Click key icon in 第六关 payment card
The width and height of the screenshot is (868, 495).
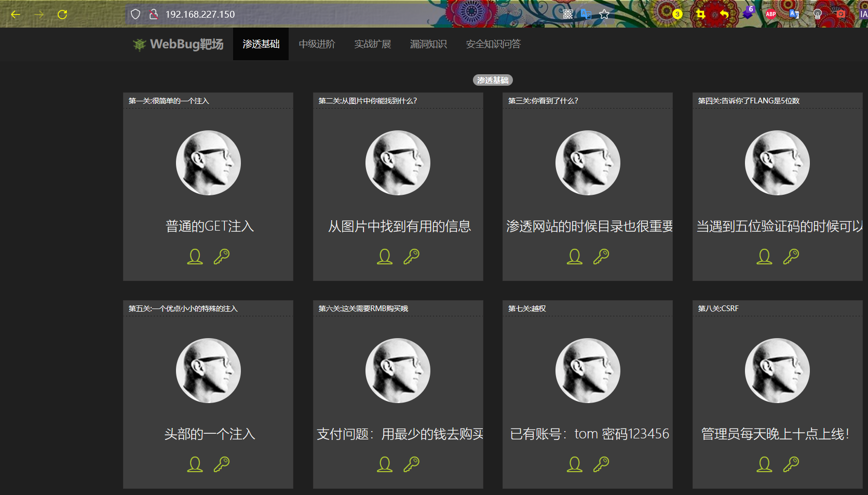[411, 464]
